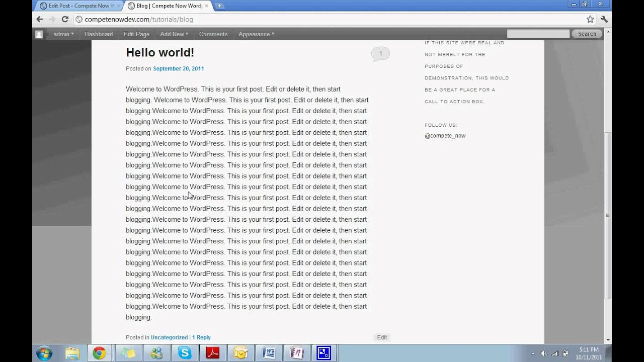Image resolution: width=644 pixels, height=362 pixels.
Task: Expand the Add New dropdown menu
Action: click(174, 34)
